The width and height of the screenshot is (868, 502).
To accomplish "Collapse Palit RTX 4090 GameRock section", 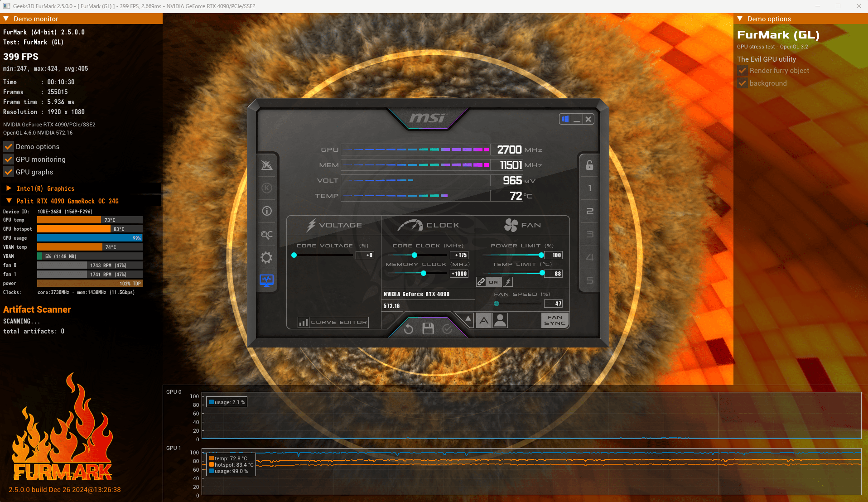I will pos(9,201).
